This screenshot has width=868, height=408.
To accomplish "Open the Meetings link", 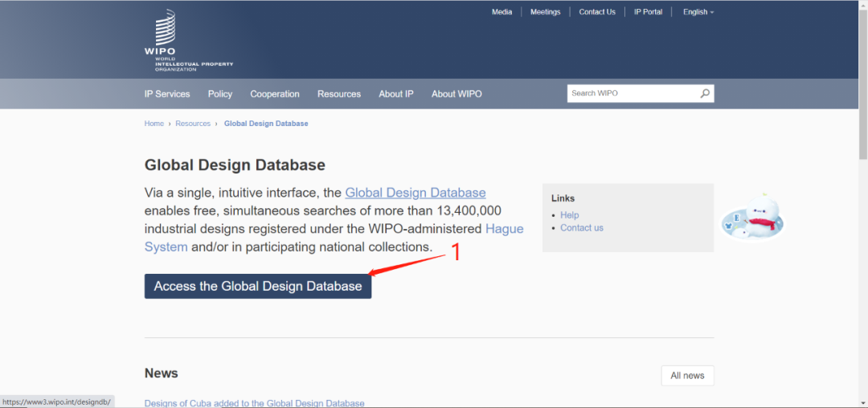I will point(545,11).
